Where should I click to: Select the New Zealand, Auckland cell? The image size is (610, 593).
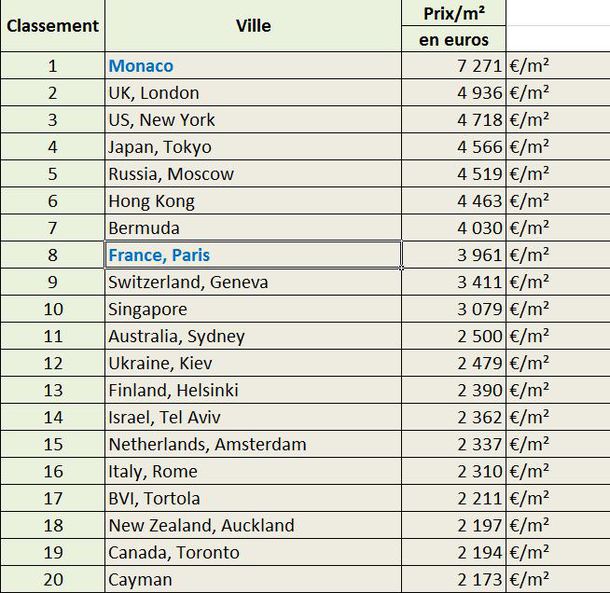click(x=253, y=525)
